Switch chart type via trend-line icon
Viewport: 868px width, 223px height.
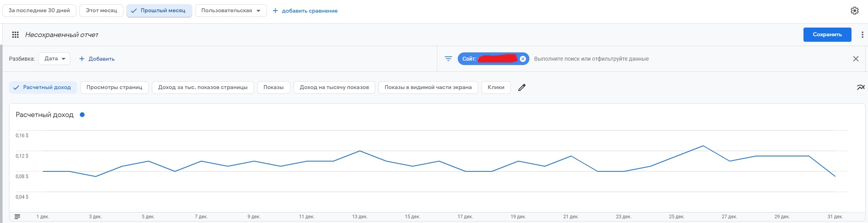pos(861,87)
